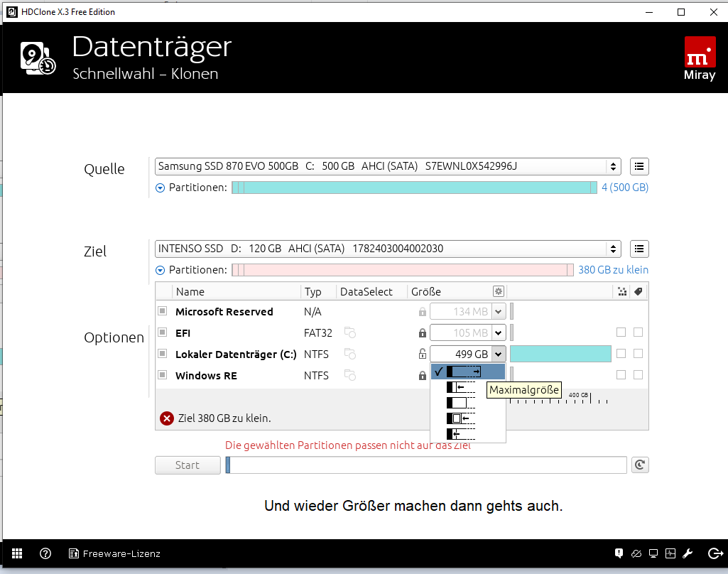Close the 499 GB size dropdown arrow

pos(498,354)
